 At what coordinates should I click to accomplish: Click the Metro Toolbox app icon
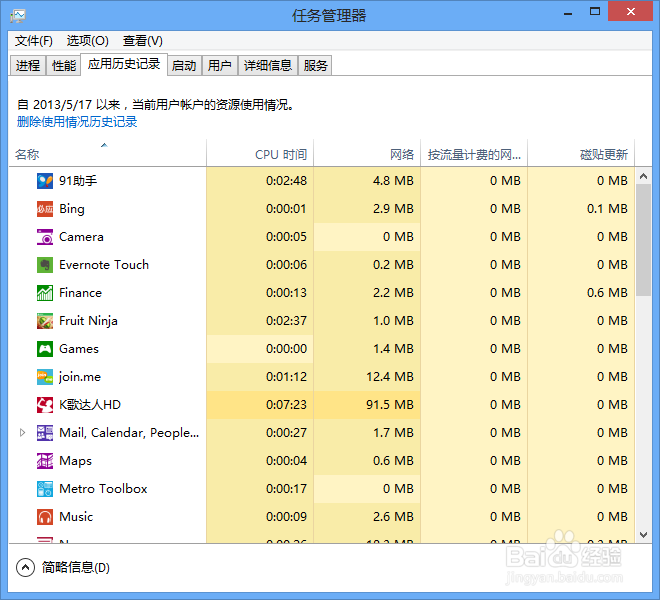coord(45,489)
